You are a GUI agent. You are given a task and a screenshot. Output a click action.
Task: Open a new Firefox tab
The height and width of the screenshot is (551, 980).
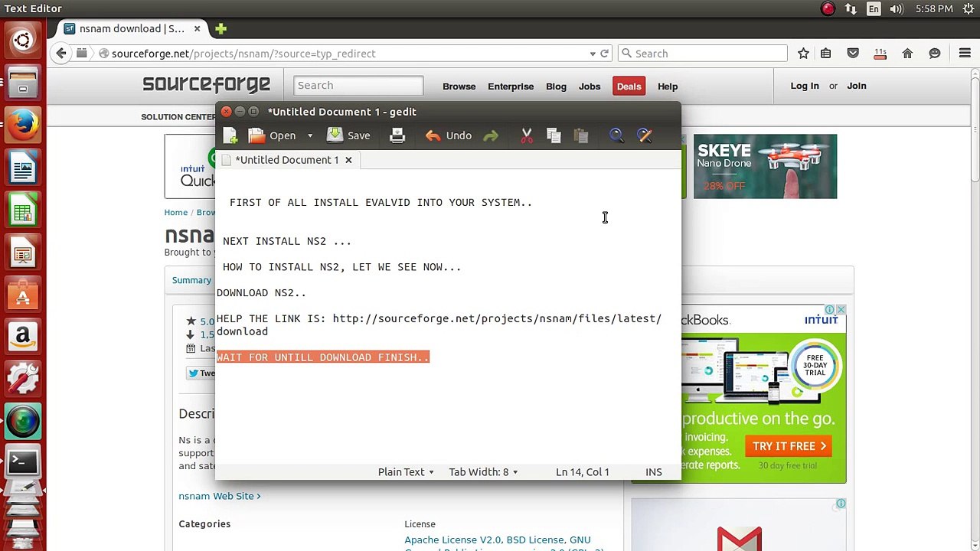tap(220, 28)
